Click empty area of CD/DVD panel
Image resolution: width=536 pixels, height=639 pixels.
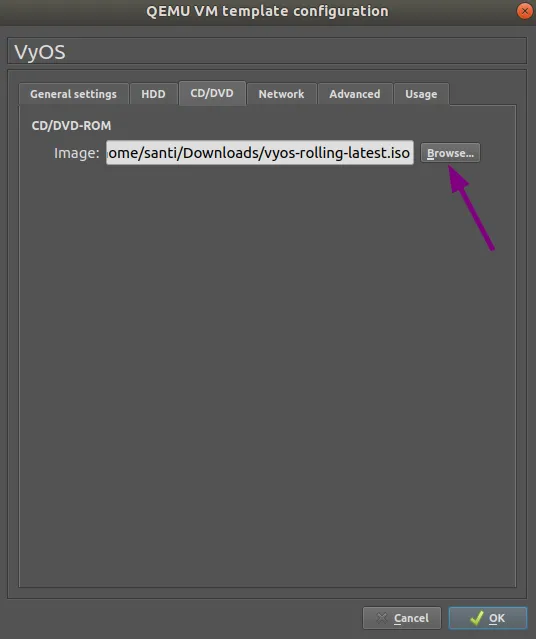click(x=267, y=367)
